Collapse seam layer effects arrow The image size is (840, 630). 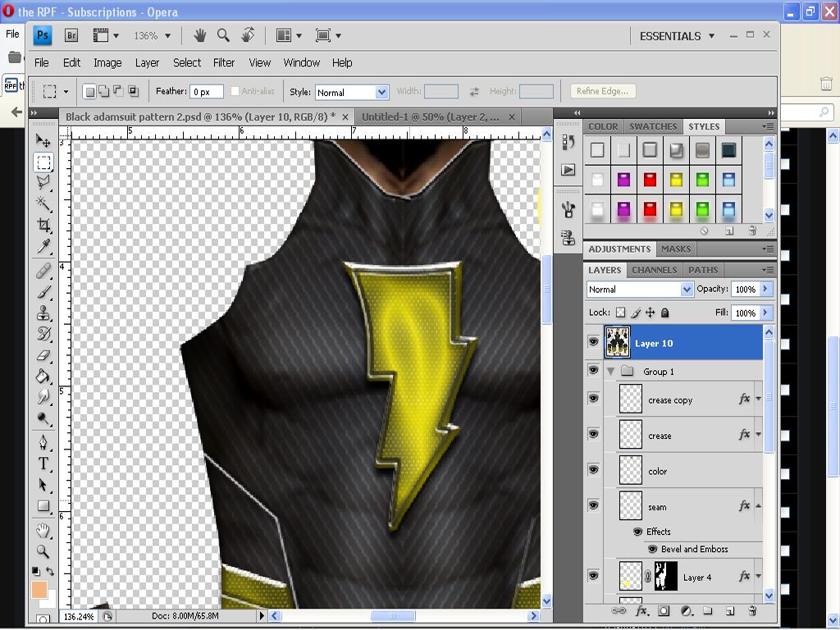(758, 505)
